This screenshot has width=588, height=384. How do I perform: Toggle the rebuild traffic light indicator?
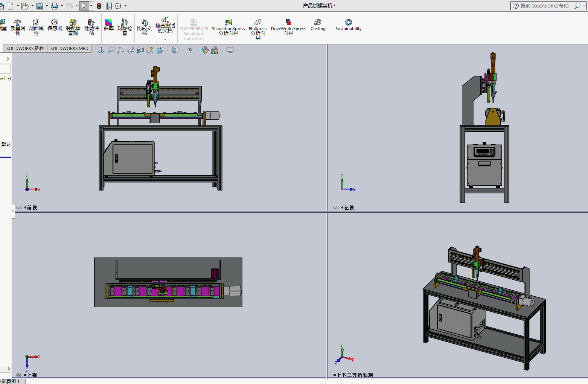pos(99,6)
